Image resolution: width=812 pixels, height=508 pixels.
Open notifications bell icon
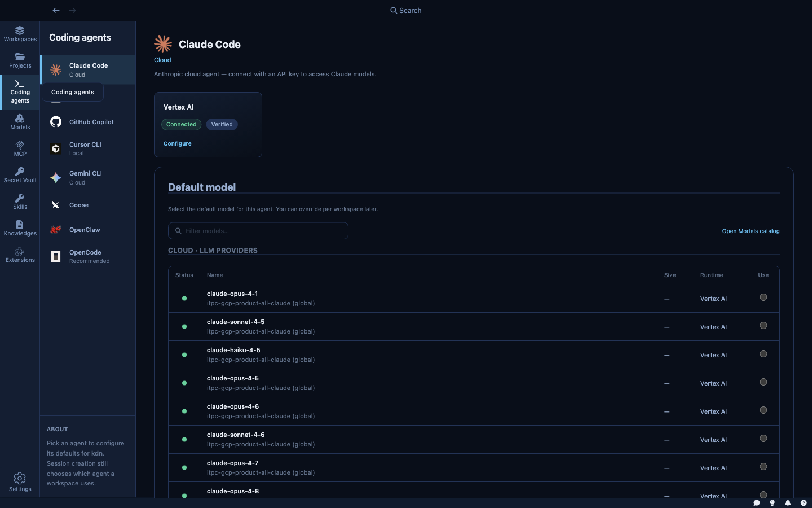[788, 503]
